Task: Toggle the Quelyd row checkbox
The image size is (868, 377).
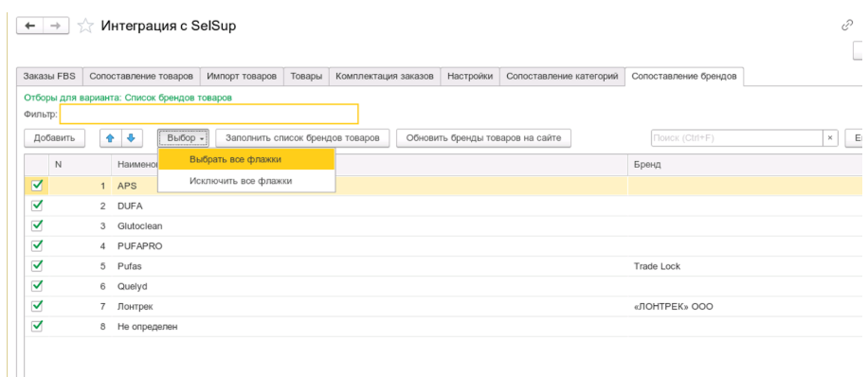Action: (37, 286)
